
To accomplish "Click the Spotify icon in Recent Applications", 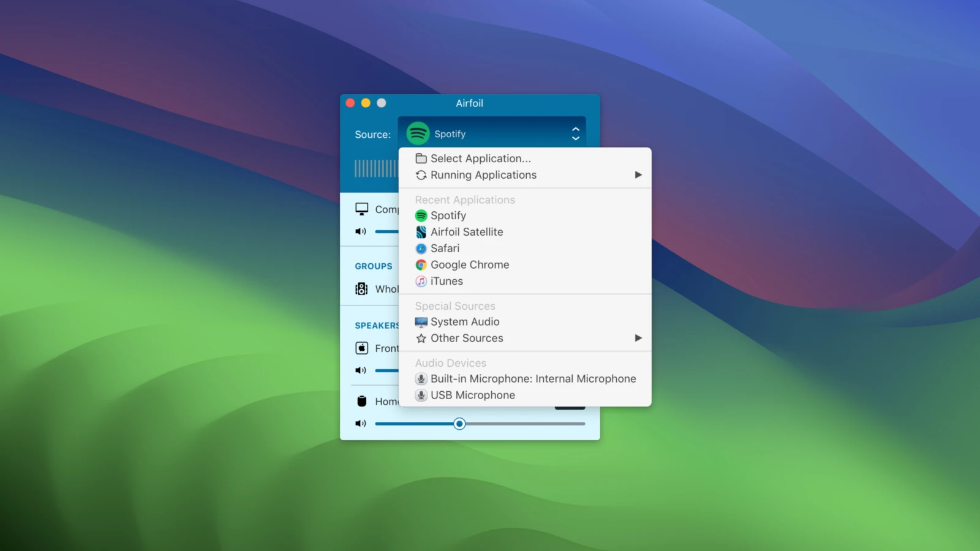I will point(421,216).
